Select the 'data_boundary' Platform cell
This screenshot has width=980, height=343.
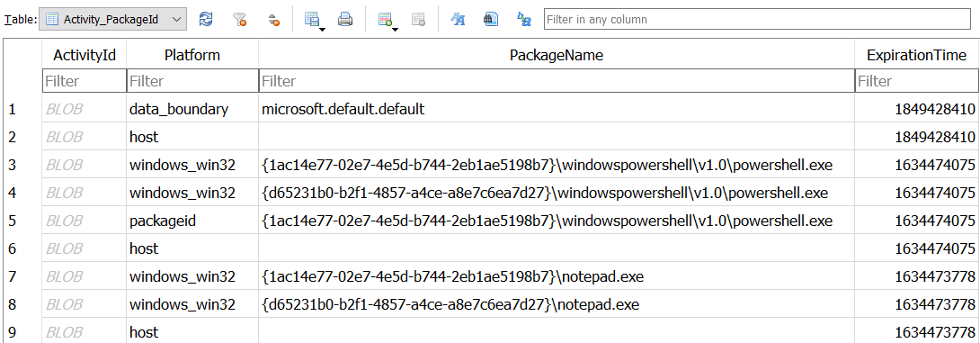coord(192,110)
